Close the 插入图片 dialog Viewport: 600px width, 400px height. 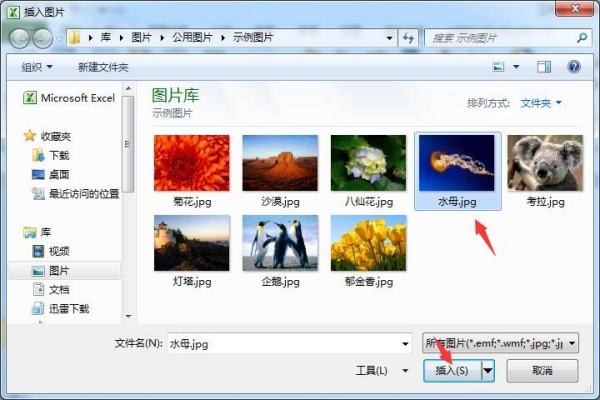click(x=574, y=8)
